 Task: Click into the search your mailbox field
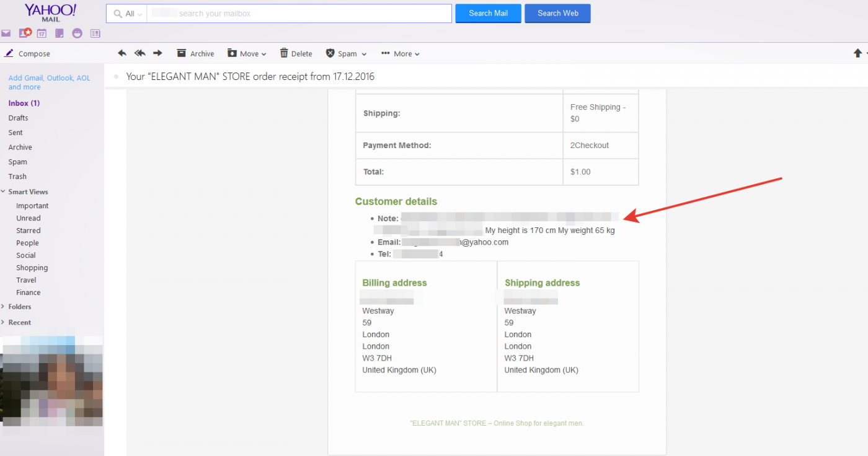click(x=299, y=14)
